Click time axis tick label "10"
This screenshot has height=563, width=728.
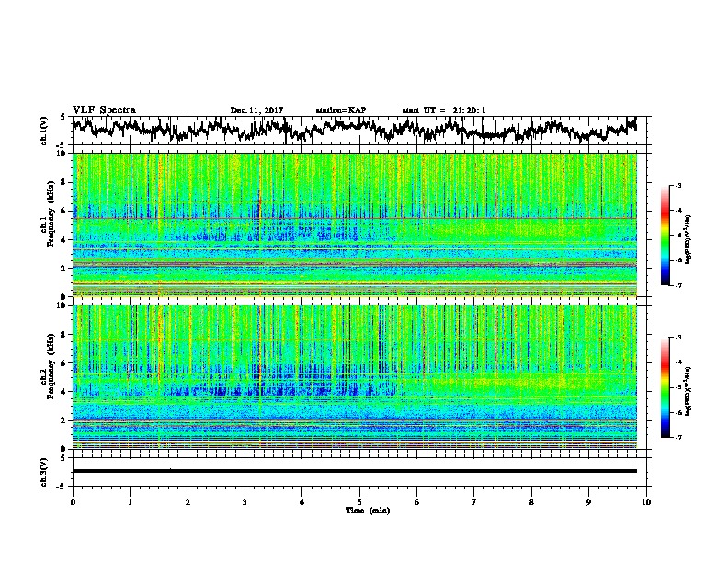click(646, 501)
